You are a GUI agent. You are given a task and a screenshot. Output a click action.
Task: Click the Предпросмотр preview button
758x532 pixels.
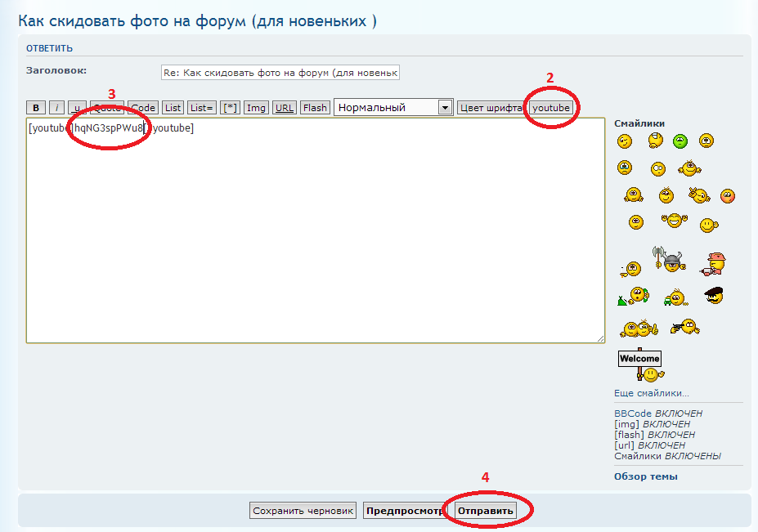click(x=404, y=511)
